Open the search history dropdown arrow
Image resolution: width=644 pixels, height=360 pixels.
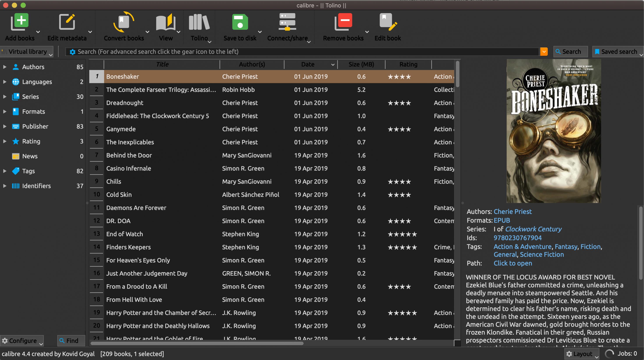click(544, 52)
